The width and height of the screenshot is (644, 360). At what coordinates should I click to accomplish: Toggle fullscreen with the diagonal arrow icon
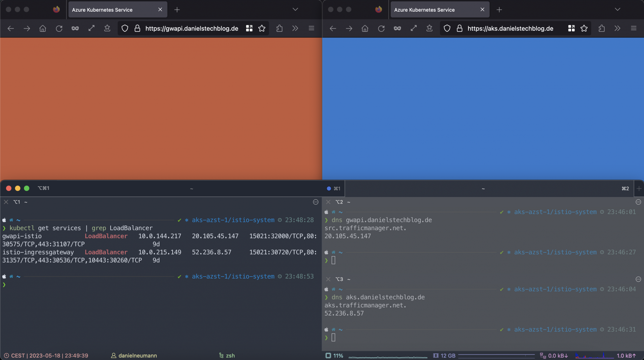click(91, 28)
